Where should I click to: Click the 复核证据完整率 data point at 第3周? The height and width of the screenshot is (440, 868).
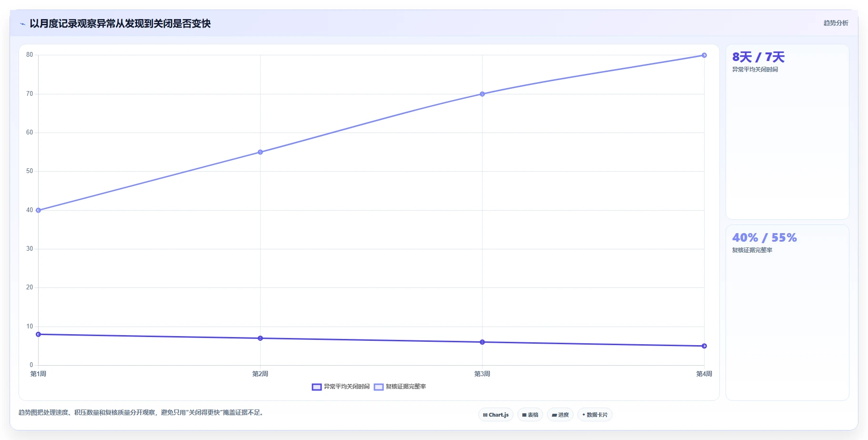tap(482, 94)
